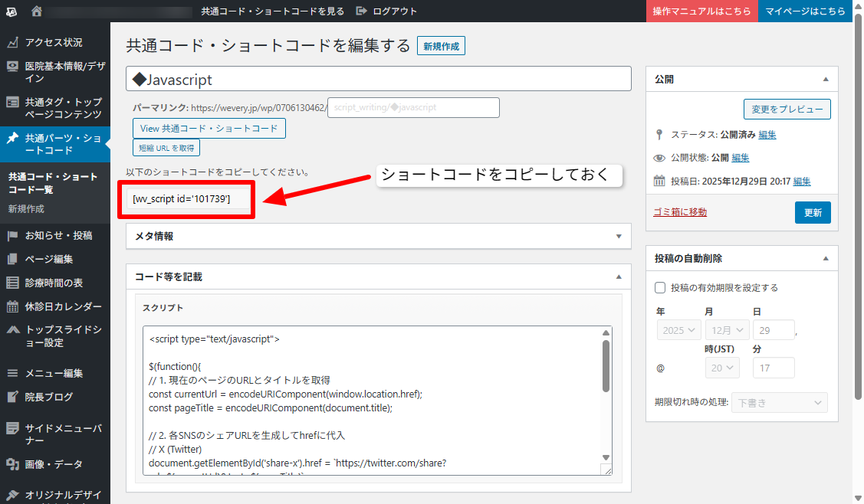Select ページ編集 in the sidebar menu

pos(49,259)
